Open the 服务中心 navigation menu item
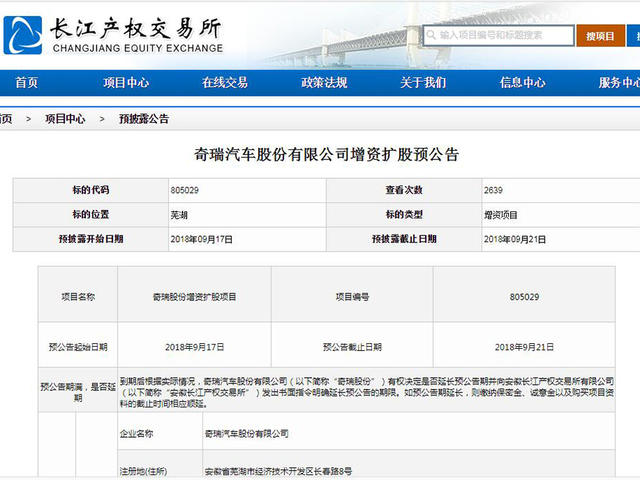640x480 pixels. coord(619,83)
